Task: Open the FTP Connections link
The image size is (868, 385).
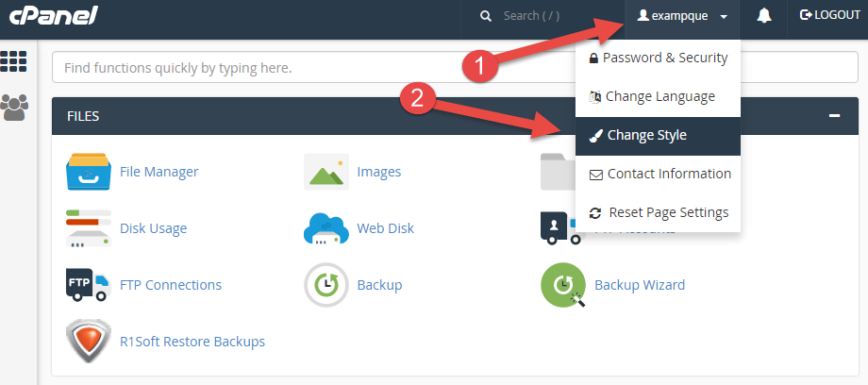Action: [171, 285]
